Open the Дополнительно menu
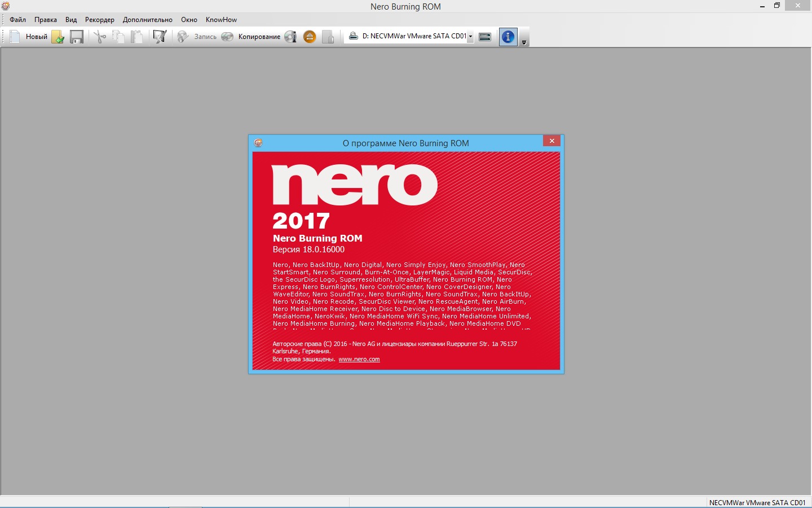Viewport: 812px width, 508px height. pyautogui.click(x=148, y=19)
